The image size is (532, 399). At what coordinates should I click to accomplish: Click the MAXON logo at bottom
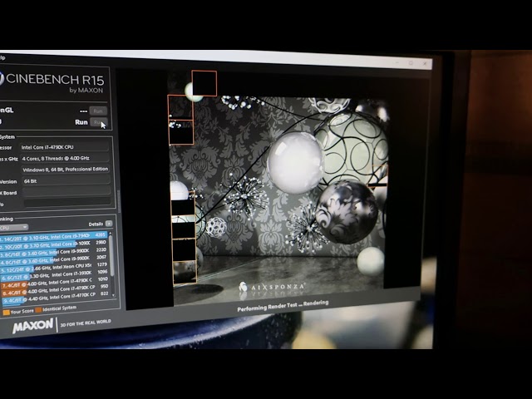(33, 325)
